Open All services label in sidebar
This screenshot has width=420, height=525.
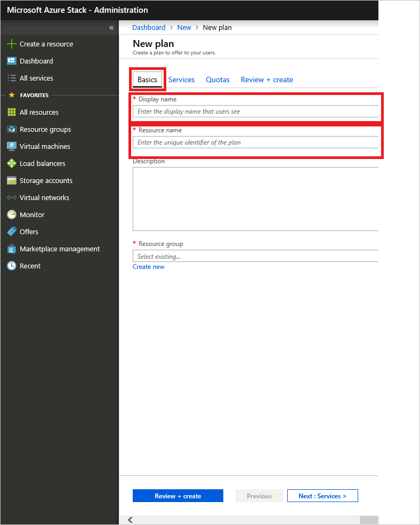(x=36, y=78)
